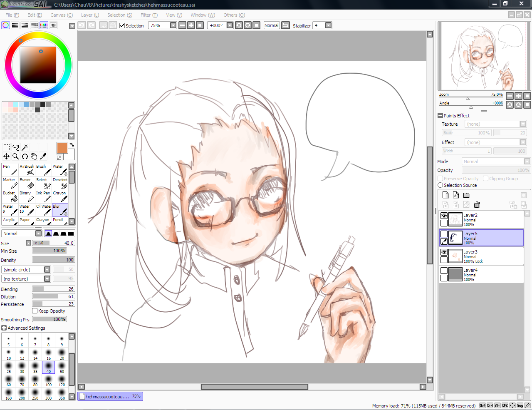The height and width of the screenshot is (410, 532).
Task: Expand the Stabilizer value dropdown
Action: 328,25
